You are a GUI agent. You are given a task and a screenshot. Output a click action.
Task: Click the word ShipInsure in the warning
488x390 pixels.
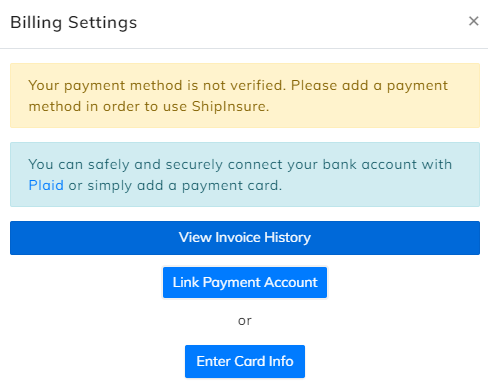coord(230,107)
